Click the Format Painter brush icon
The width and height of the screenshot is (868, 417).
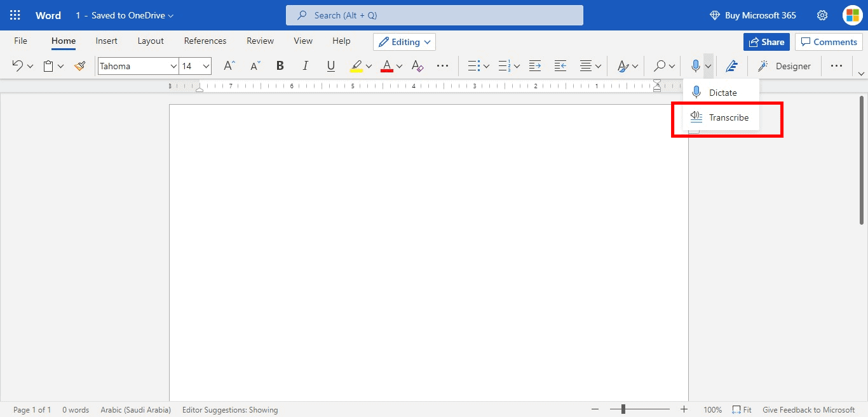(x=79, y=66)
